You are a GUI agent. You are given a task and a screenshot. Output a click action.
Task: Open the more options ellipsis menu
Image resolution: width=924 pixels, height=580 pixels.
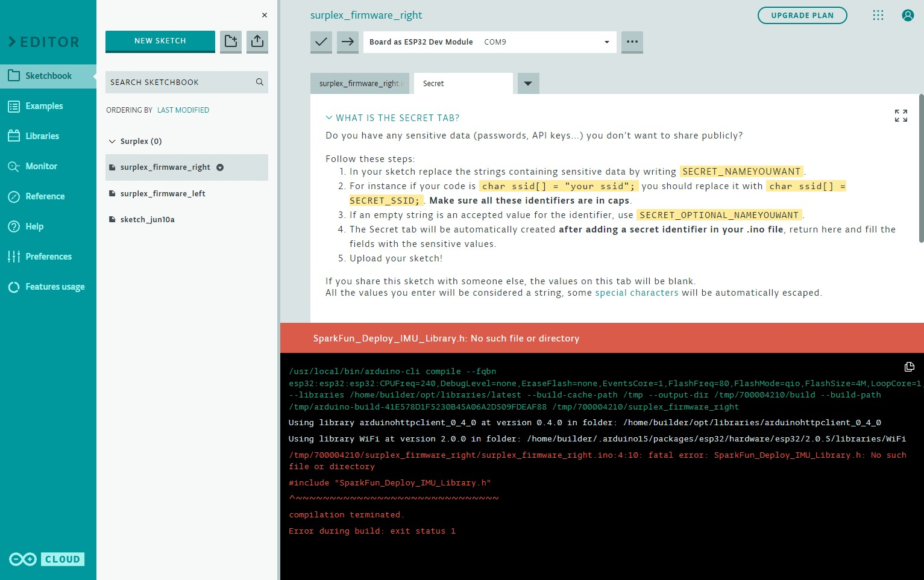click(632, 42)
